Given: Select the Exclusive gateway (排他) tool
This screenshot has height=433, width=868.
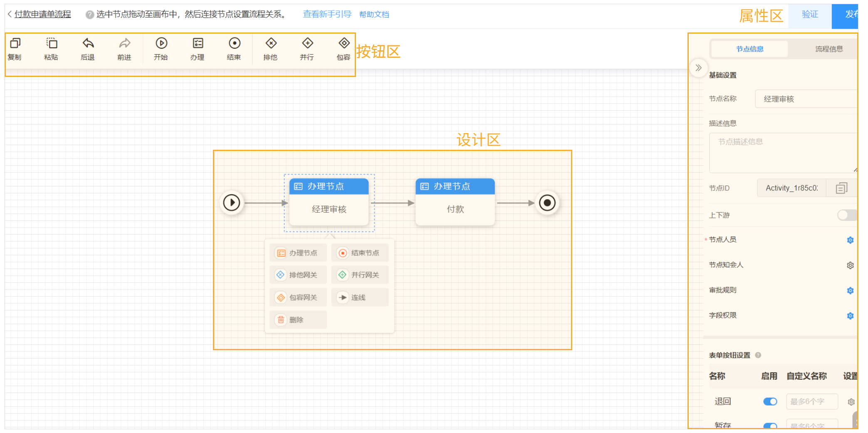Looking at the screenshot, I should pos(271,44).
